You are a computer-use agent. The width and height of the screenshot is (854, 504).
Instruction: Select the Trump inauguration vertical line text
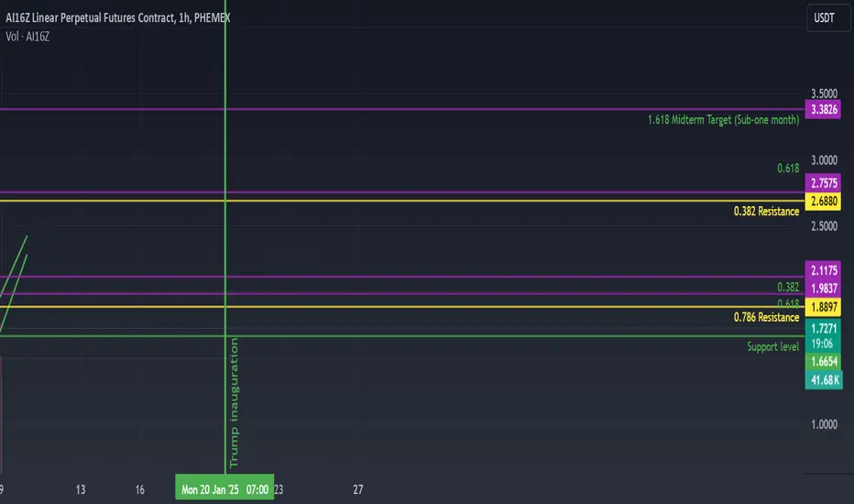235,402
